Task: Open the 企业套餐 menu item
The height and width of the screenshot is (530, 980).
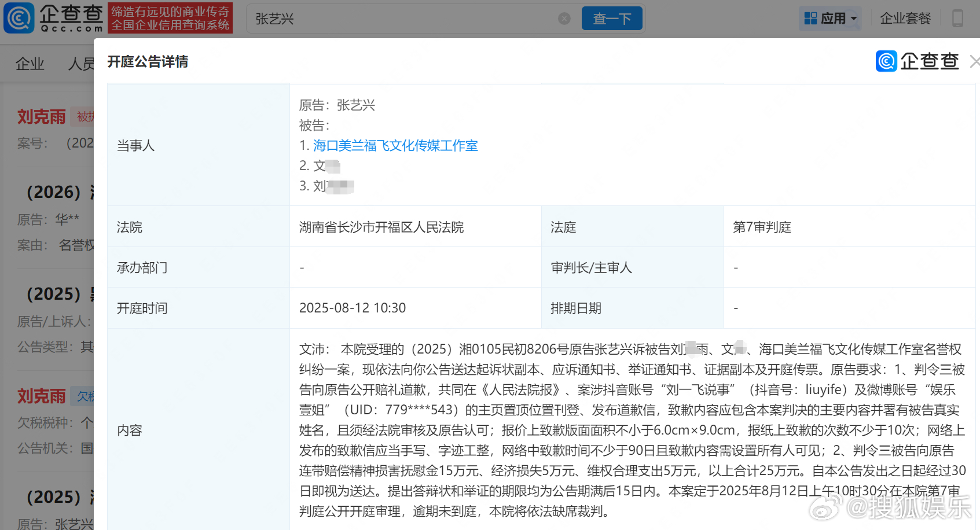Action: 905,19
